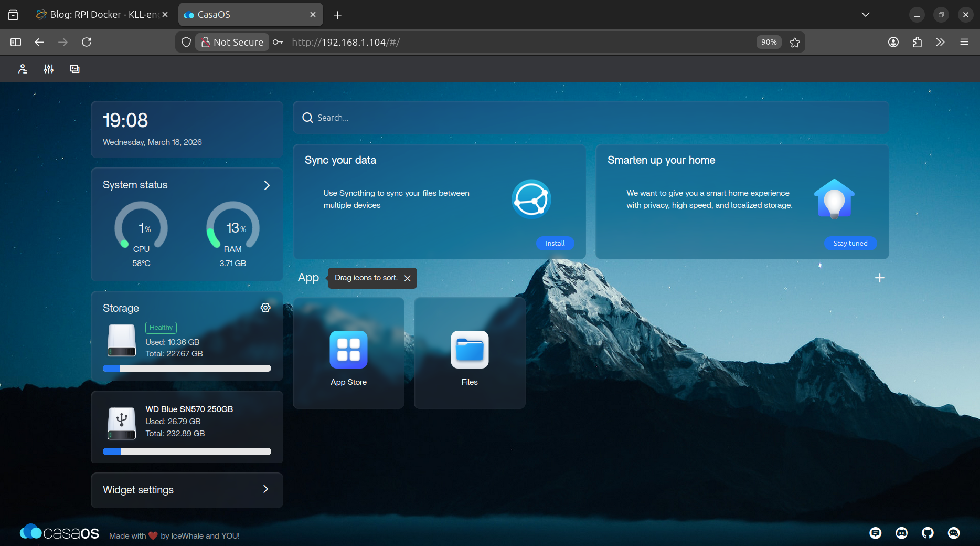
Task: Open the CasaOS account icon
Action: [23, 69]
